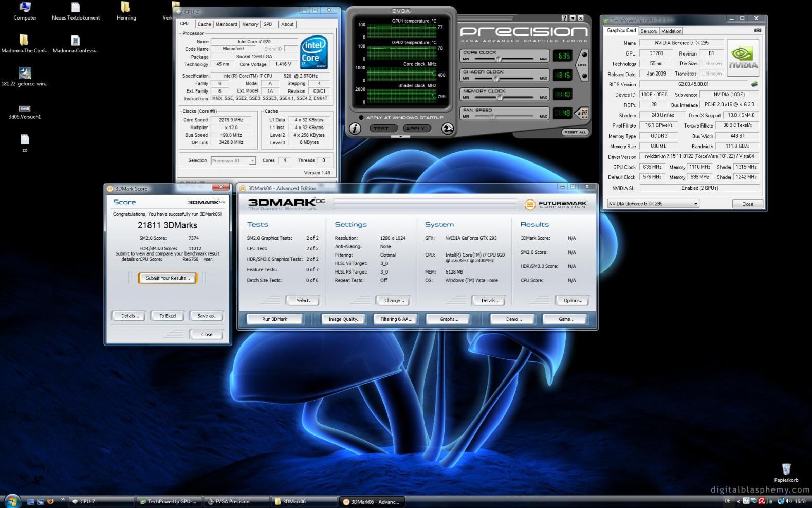Show hidden system tray icons

click(739, 501)
